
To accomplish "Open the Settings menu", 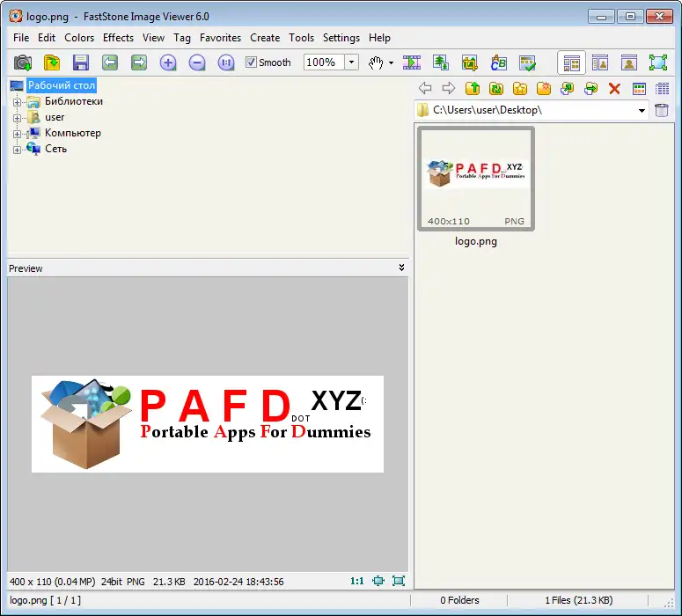I will click(x=341, y=38).
